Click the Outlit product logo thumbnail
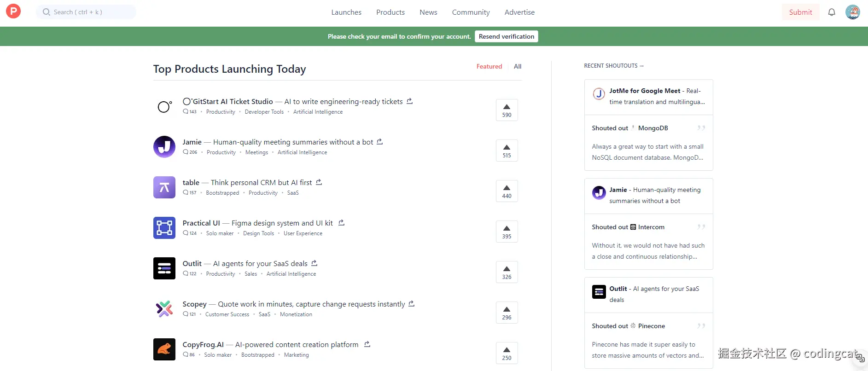This screenshot has height=371, width=868. (x=164, y=268)
